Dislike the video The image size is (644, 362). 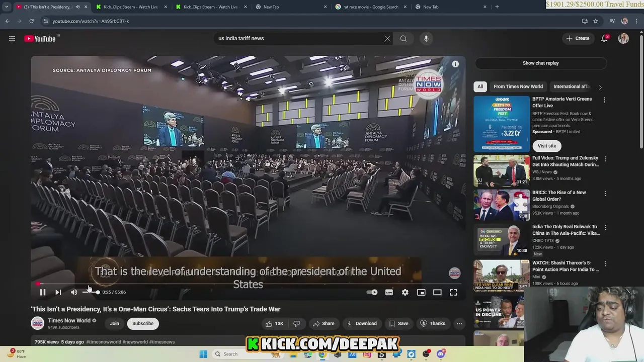pos(296,323)
